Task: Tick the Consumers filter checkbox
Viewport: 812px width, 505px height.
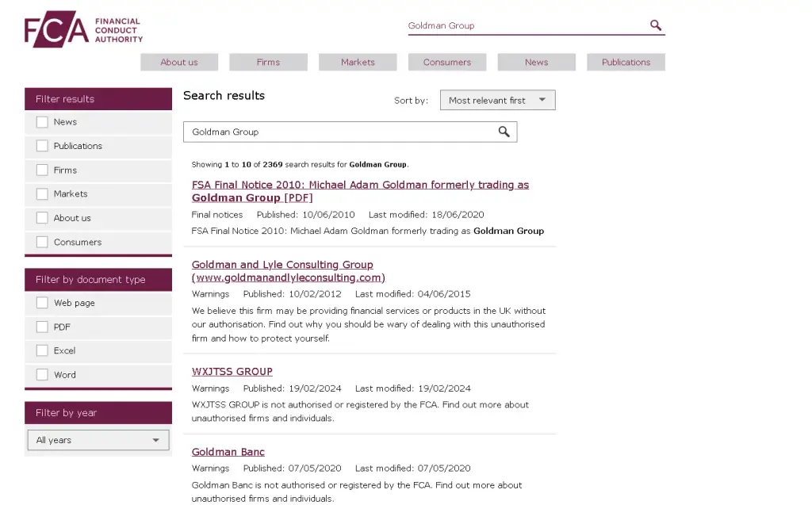Action: (42, 242)
